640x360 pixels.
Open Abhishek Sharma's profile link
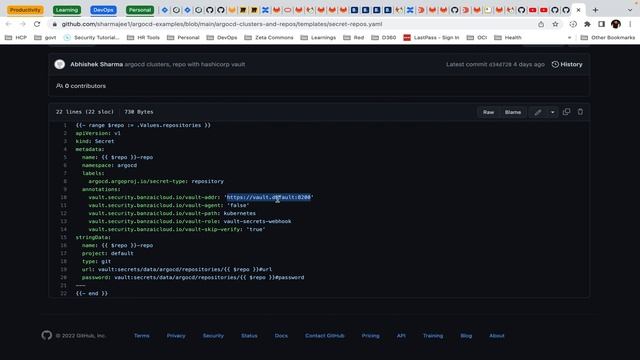click(x=96, y=64)
